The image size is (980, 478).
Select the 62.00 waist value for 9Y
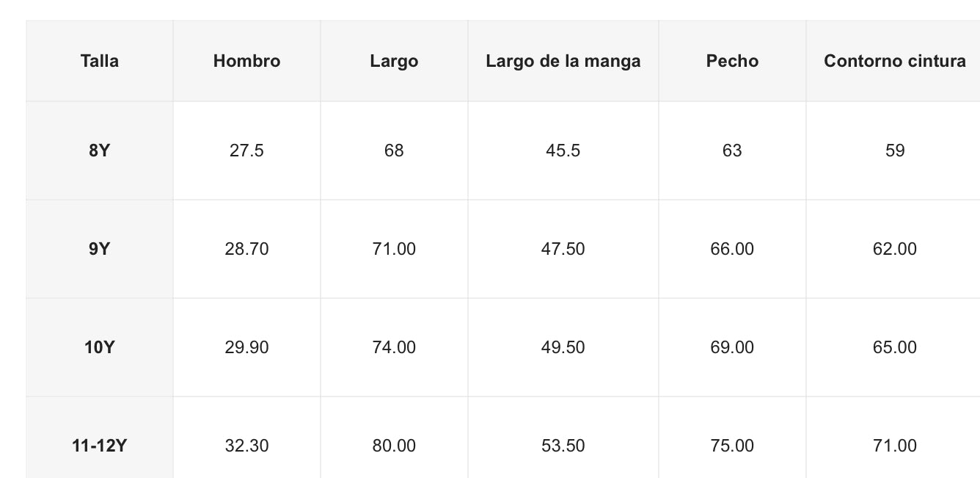(x=894, y=249)
